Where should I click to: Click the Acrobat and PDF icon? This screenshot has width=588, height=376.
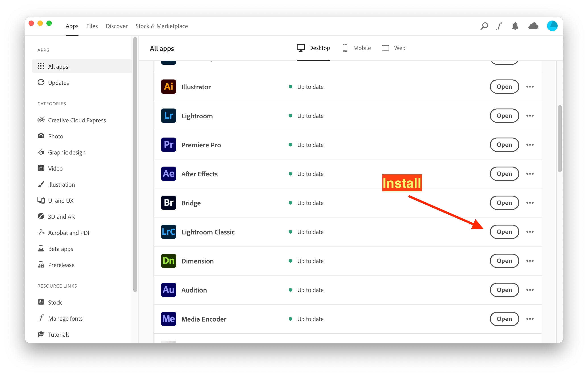(x=41, y=232)
